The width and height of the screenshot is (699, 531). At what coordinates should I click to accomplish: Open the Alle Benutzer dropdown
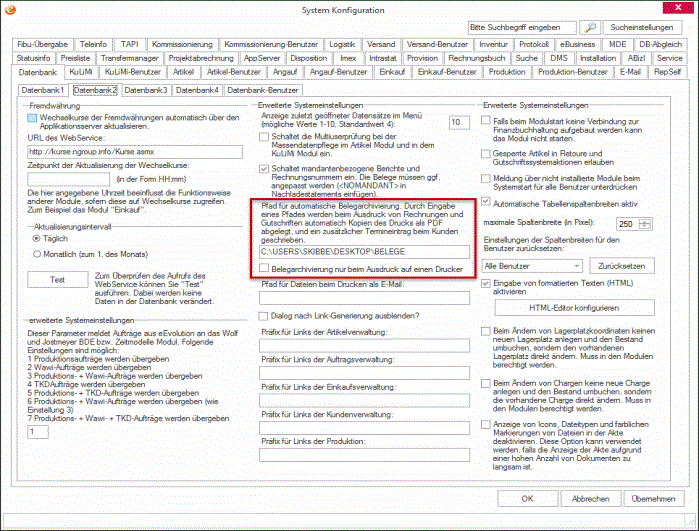(x=532, y=266)
